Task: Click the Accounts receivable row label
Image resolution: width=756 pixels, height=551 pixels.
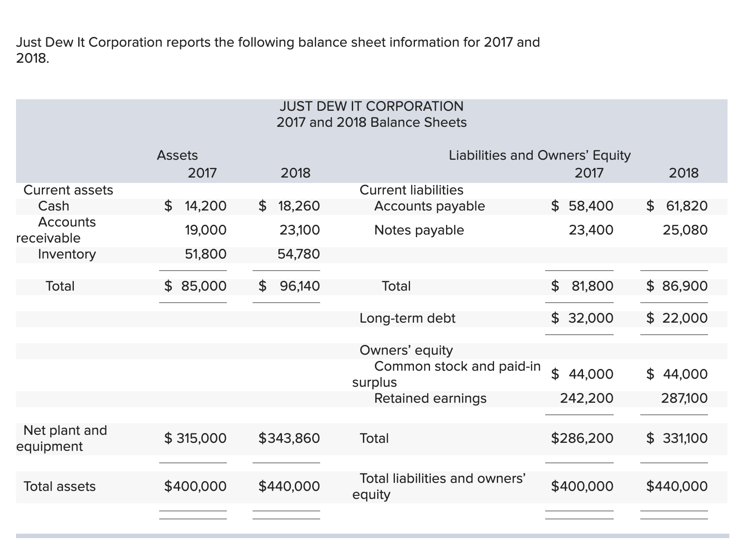Action: tap(56, 230)
